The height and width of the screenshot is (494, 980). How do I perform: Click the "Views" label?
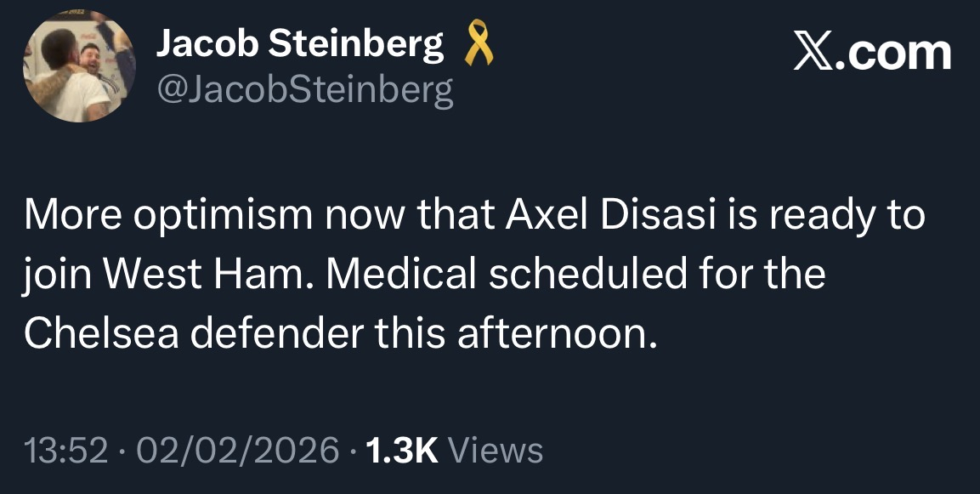pos(494,450)
